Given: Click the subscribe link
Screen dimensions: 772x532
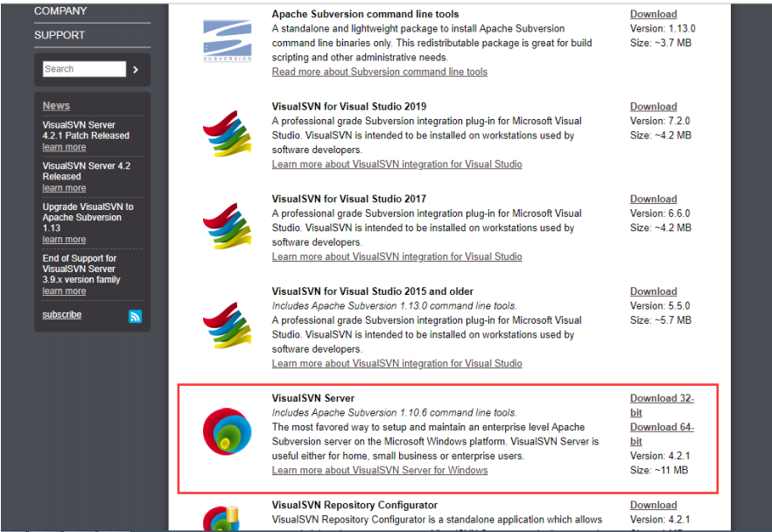Looking at the screenshot, I should (x=62, y=314).
